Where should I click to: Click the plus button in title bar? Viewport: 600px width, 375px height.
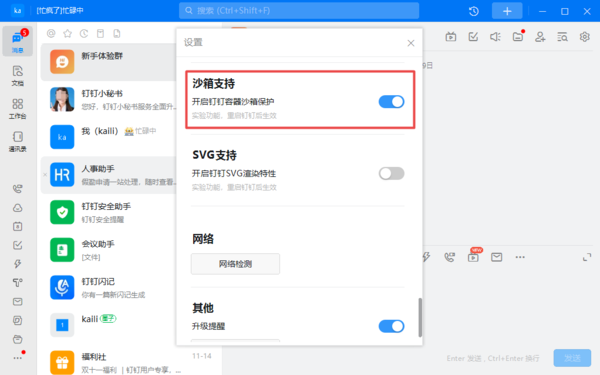[x=507, y=11]
